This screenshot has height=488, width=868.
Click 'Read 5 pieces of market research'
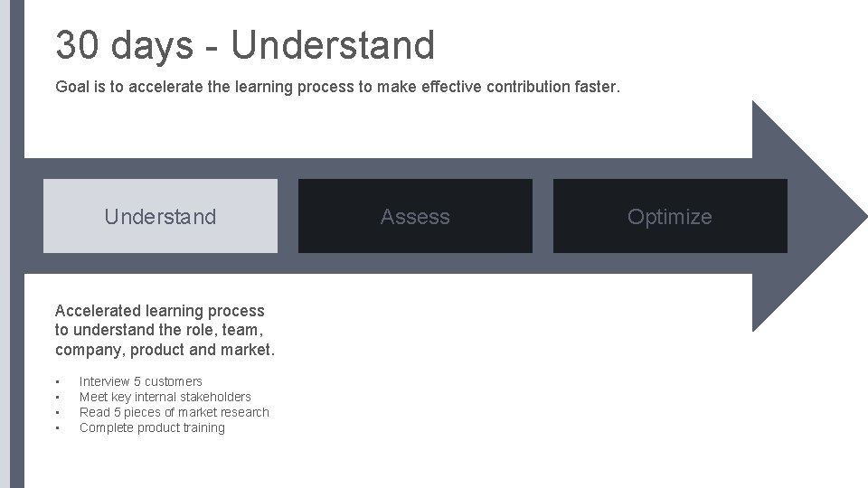pos(174,412)
